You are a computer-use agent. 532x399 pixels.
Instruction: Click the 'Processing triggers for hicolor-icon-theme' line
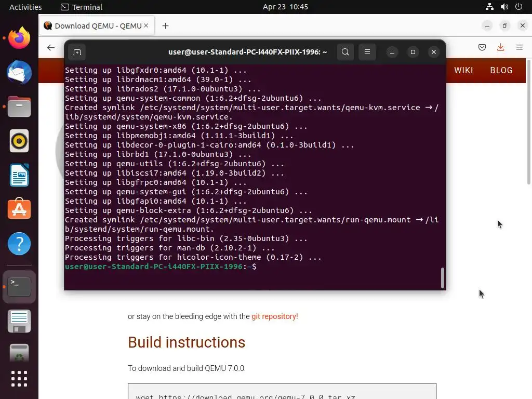point(193,257)
